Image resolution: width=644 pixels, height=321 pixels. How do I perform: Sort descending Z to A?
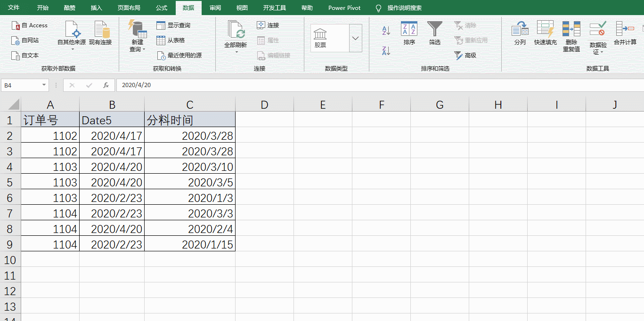click(x=386, y=50)
